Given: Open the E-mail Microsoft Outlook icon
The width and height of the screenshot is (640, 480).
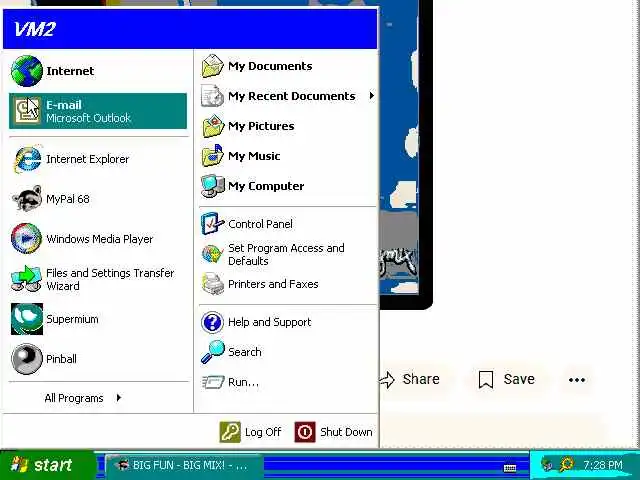Looking at the screenshot, I should click(x=27, y=111).
